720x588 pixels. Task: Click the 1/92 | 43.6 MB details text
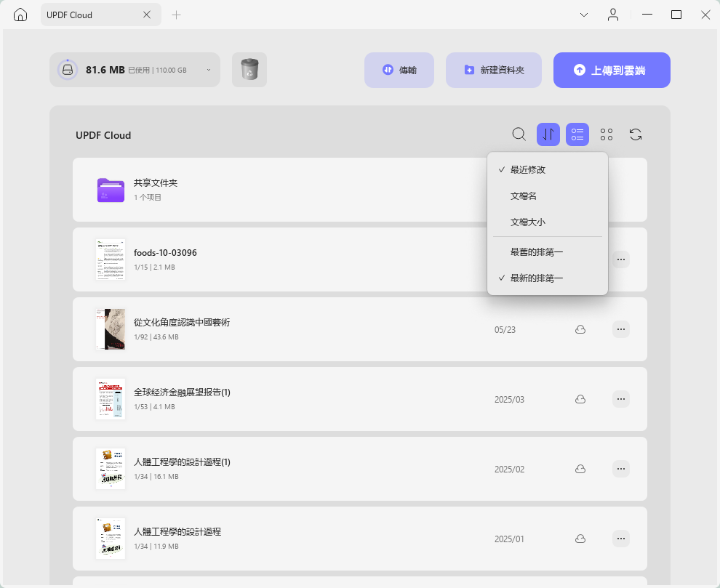(156, 337)
